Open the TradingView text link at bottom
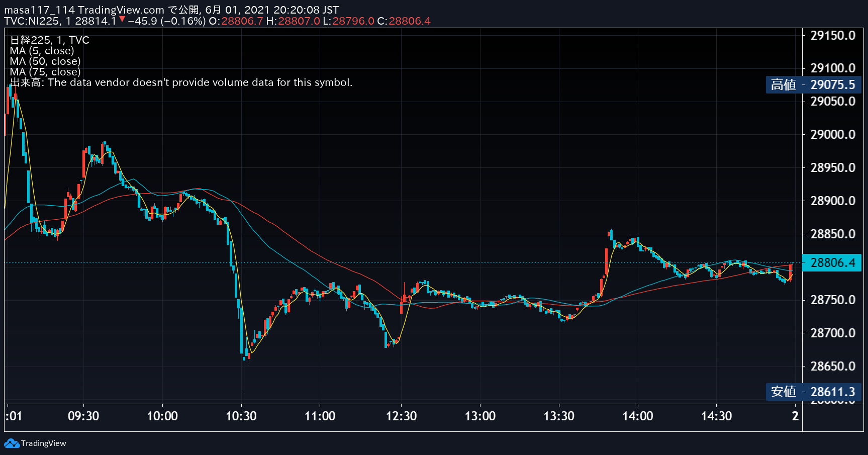 (x=44, y=443)
